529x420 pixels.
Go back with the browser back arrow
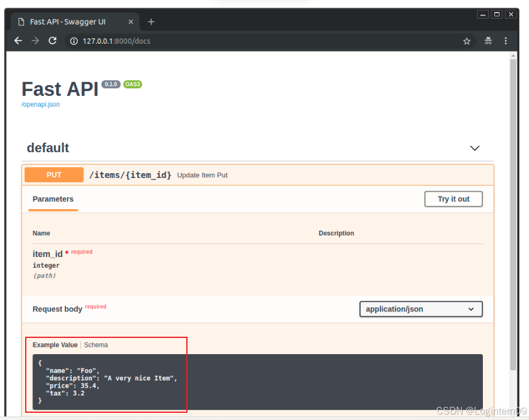point(18,41)
